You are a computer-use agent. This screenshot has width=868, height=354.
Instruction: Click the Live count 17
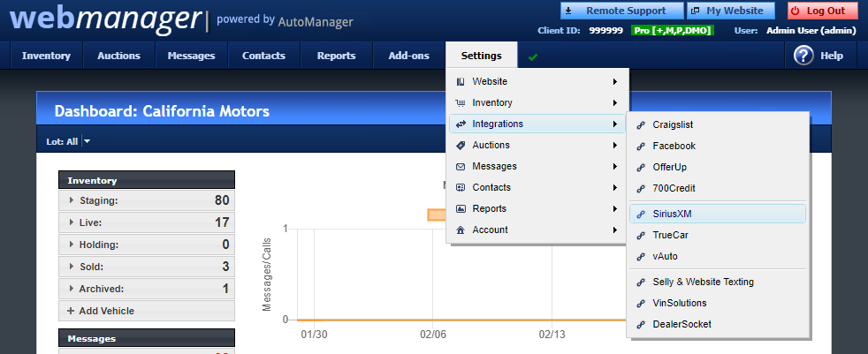[x=222, y=222]
